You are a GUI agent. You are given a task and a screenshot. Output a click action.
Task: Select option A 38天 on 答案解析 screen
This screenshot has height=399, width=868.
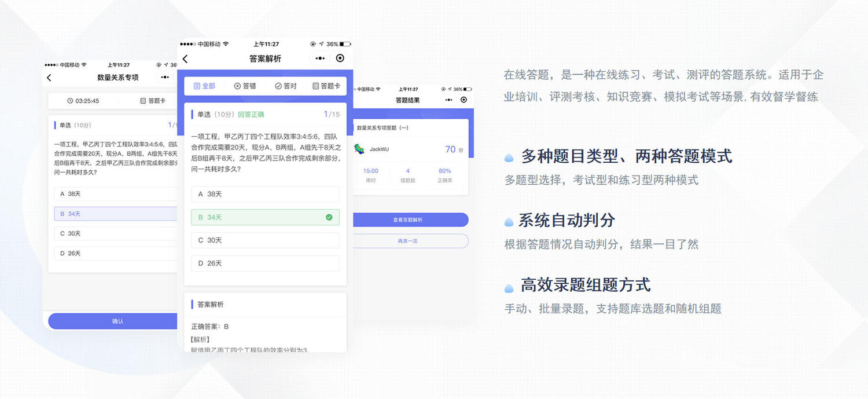(265, 194)
